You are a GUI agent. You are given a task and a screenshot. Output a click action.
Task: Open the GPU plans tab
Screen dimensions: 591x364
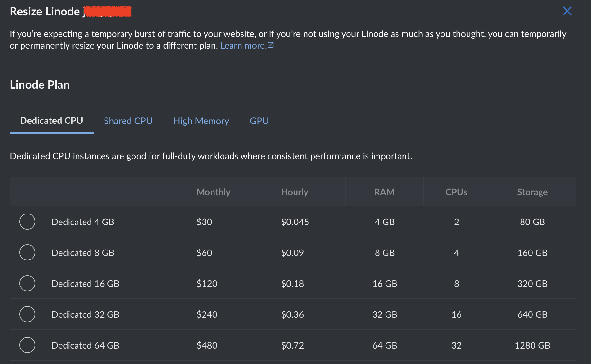click(259, 121)
